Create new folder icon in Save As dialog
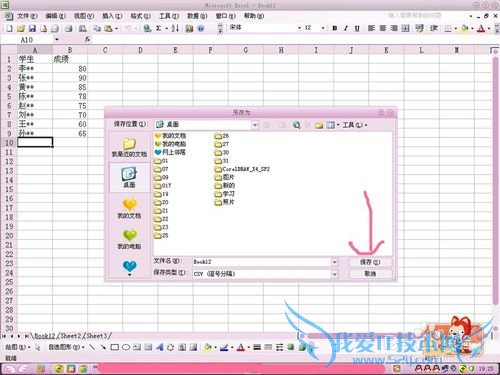Viewport: 500px width, 375px height. tap(319, 125)
